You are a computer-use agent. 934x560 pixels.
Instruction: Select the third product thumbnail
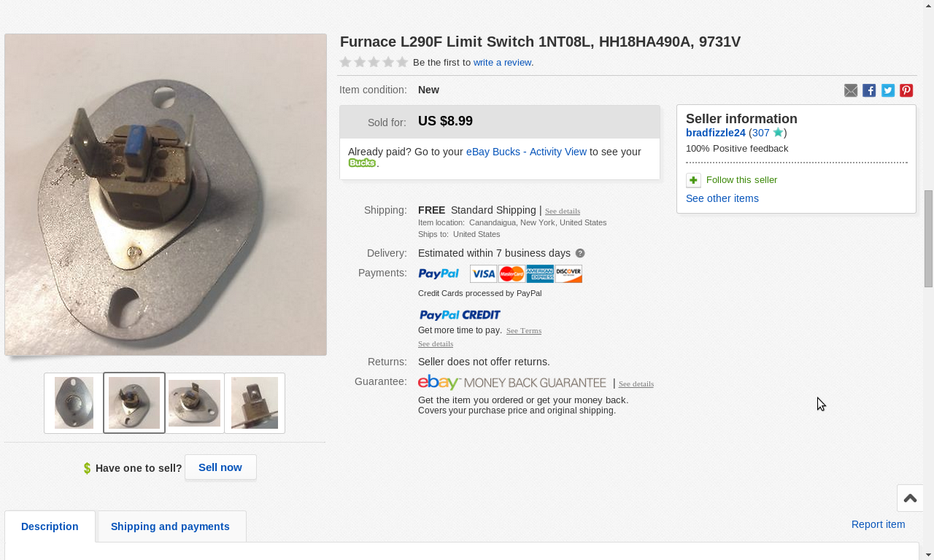tap(195, 403)
